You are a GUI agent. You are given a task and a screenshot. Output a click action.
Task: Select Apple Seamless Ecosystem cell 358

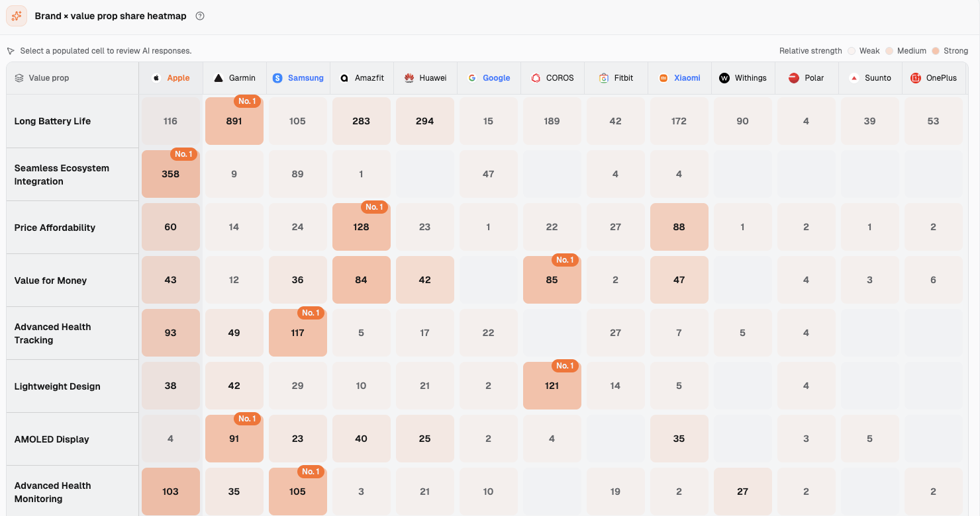171,174
